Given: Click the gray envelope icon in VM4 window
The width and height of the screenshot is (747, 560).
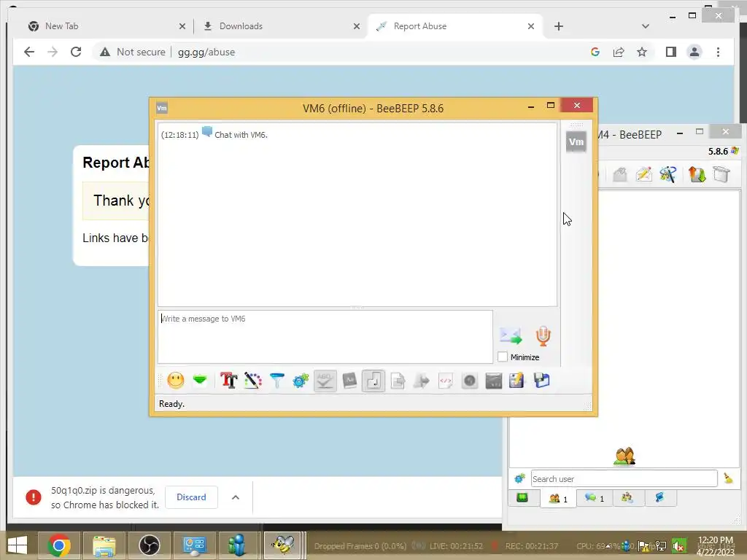Looking at the screenshot, I should (620, 174).
